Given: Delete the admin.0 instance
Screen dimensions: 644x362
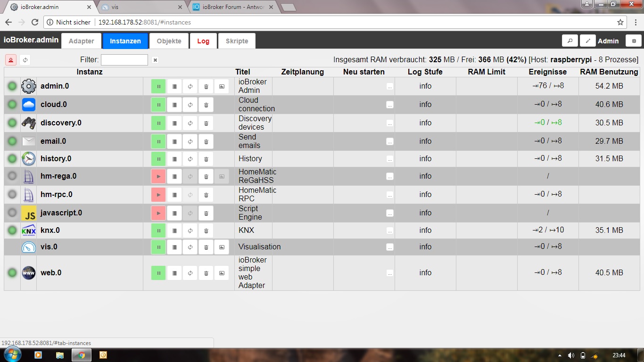Looking at the screenshot, I should click(206, 86).
